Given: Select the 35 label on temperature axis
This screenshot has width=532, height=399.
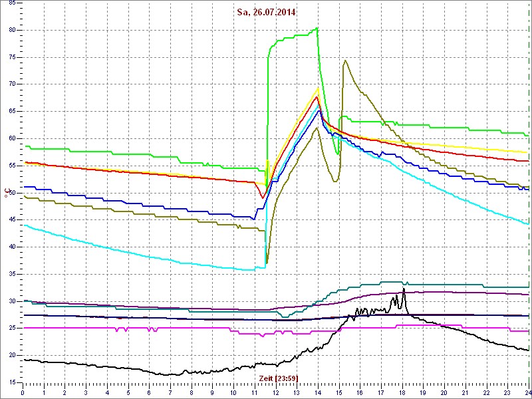Looking at the screenshot, I should 11,274.
